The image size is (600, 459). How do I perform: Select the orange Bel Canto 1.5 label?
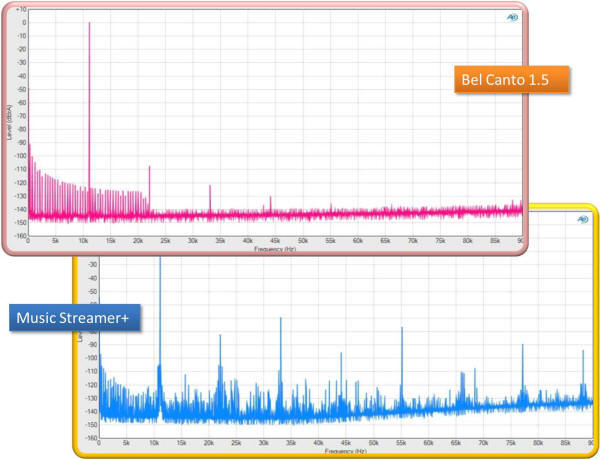pyautogui.click(x=512, y=79)
